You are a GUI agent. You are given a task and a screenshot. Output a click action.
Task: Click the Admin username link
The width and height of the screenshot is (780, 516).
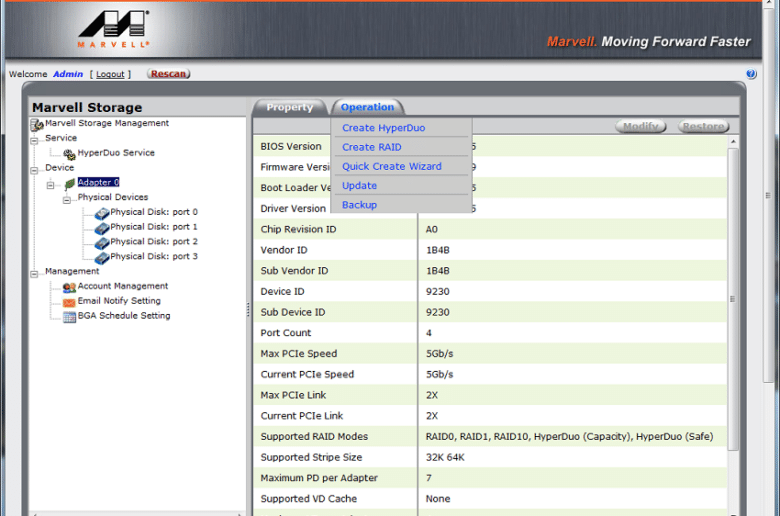68,74
